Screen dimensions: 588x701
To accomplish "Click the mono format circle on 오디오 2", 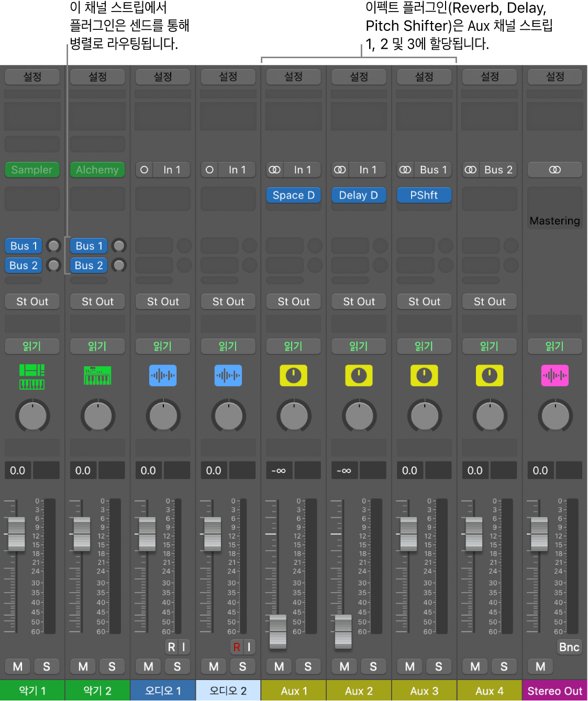I will [209, 170].
